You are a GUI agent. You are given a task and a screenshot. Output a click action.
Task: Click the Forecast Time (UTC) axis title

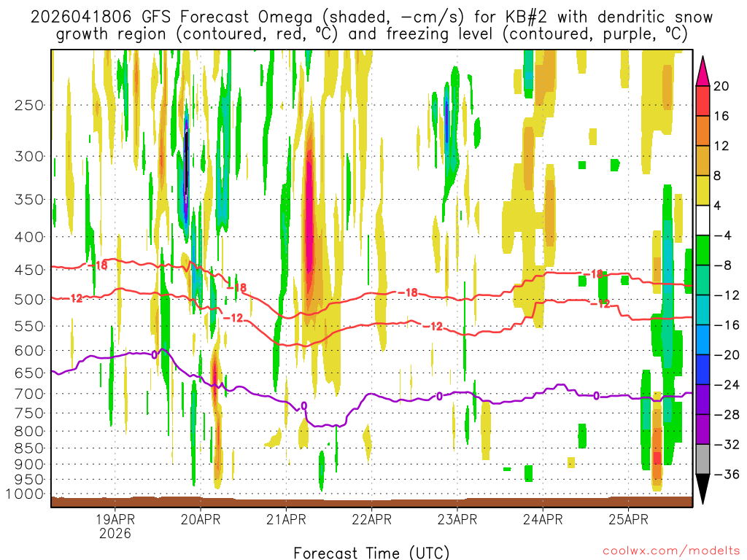371,553
